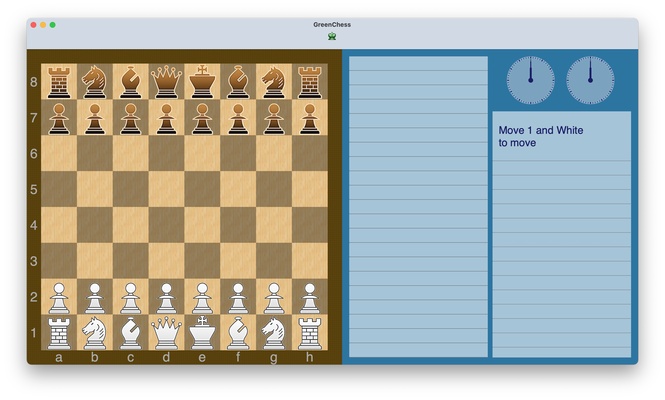
Task: Click the empty e4 square
Action: pyautogui.click(x=202, y=225)
